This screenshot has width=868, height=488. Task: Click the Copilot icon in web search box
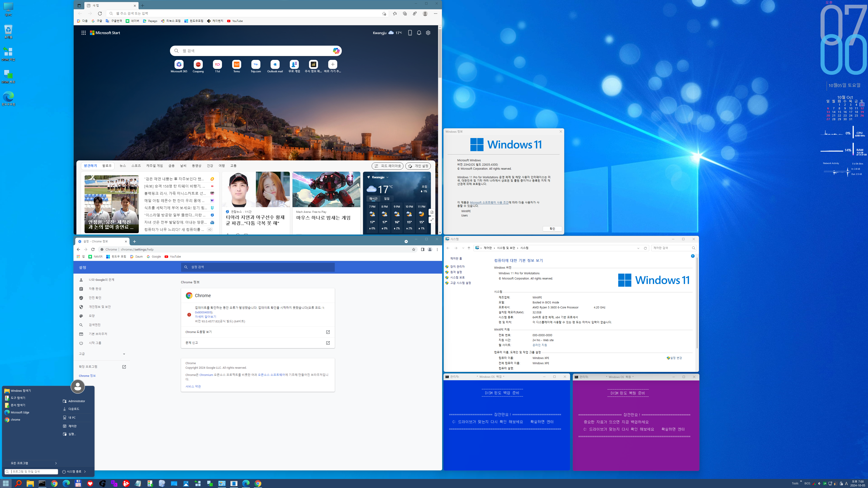[336, 51]
